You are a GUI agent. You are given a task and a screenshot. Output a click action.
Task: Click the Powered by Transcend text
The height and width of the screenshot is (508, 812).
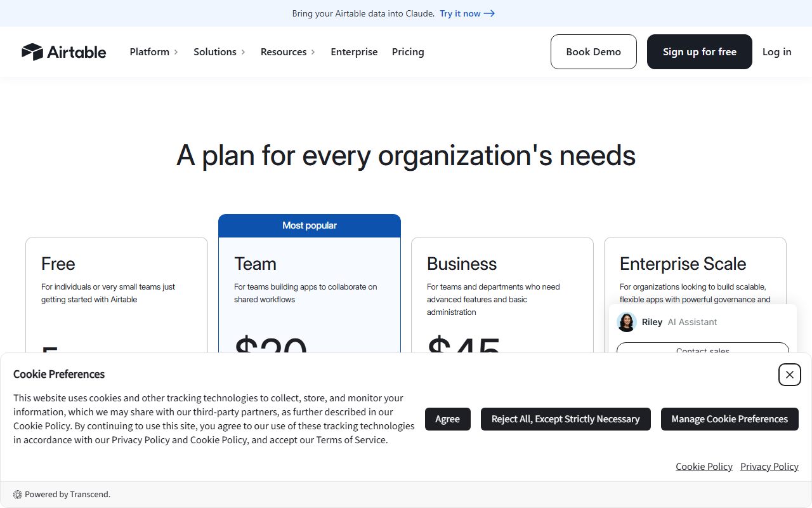point(68,494)
